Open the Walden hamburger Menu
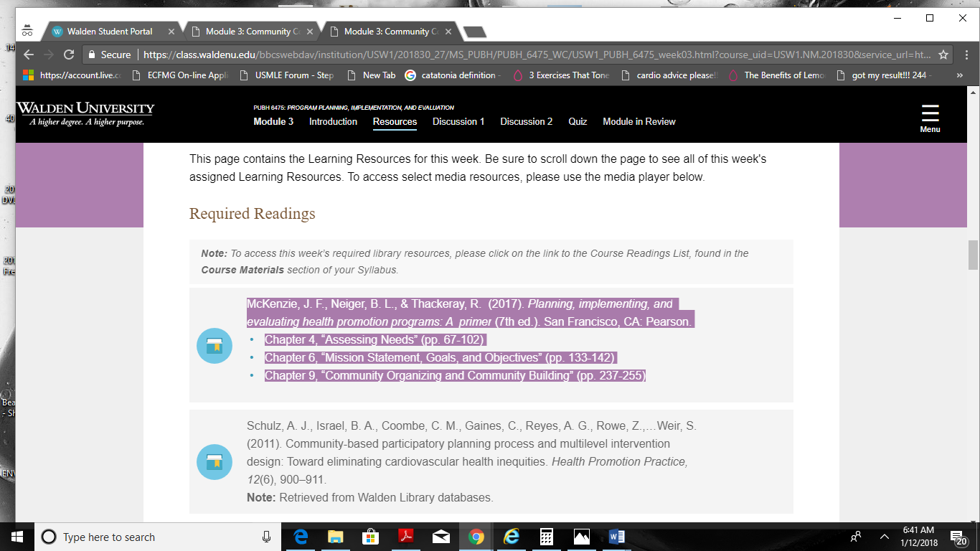Image resolution: width=980 pixels, height=551 pixels. click(x=930, y=118)
